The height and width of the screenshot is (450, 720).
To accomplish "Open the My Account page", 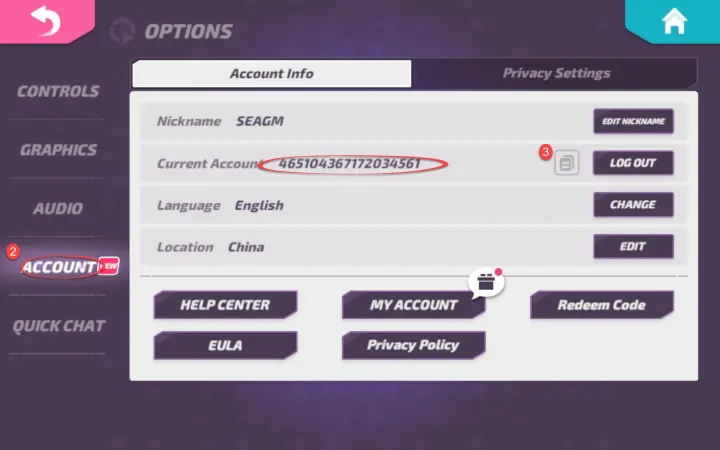I will pos(413,305).
